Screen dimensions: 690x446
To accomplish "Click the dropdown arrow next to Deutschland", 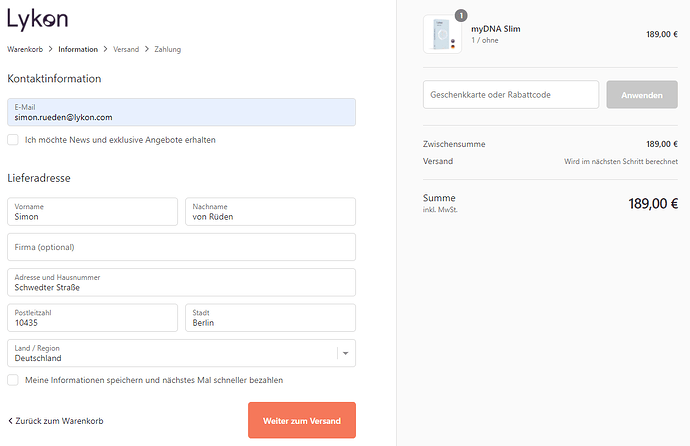I will click(x=345, y=353).
